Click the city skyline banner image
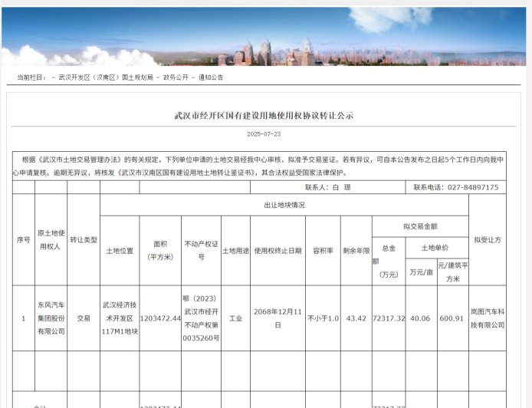Image resolution: width=532 pixels, height=408 pixels. [x=264, y=36]
